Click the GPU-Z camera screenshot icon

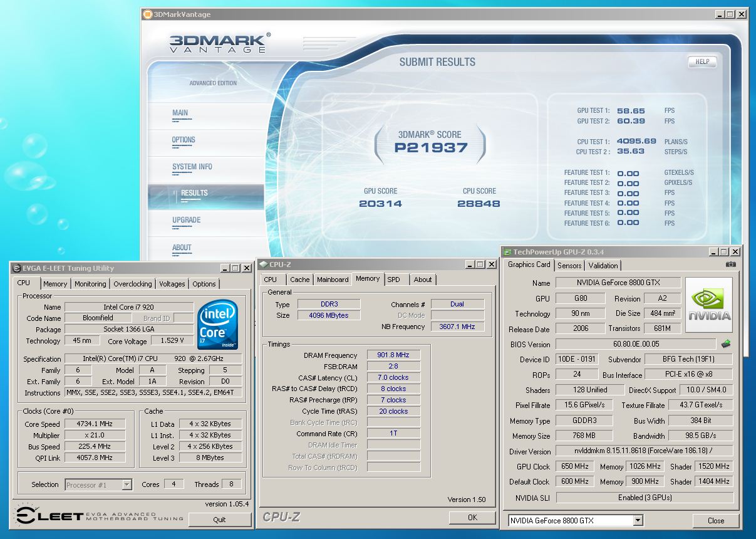[x=730, y=264]
